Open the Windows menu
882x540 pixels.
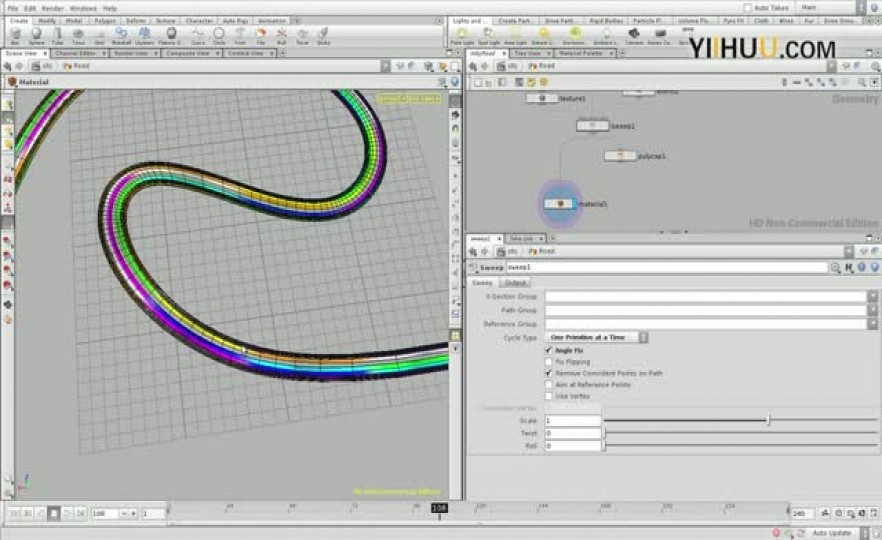[83, 8]
